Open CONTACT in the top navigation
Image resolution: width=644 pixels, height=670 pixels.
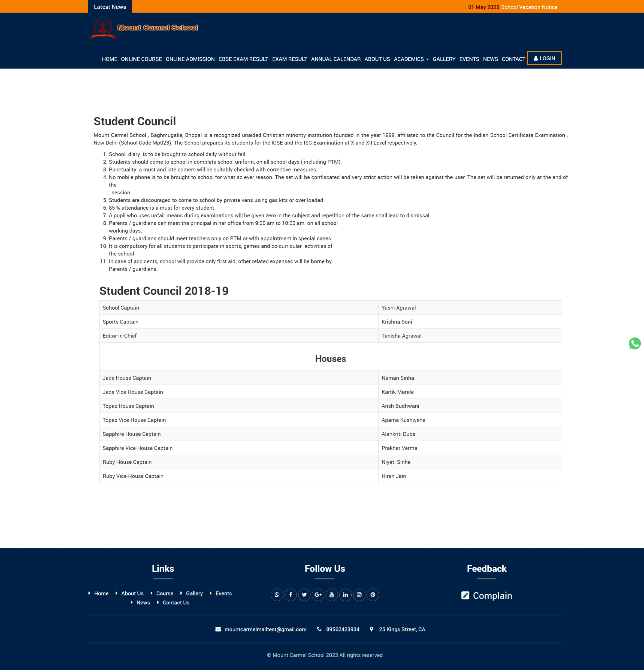click(x=513, y=59)
